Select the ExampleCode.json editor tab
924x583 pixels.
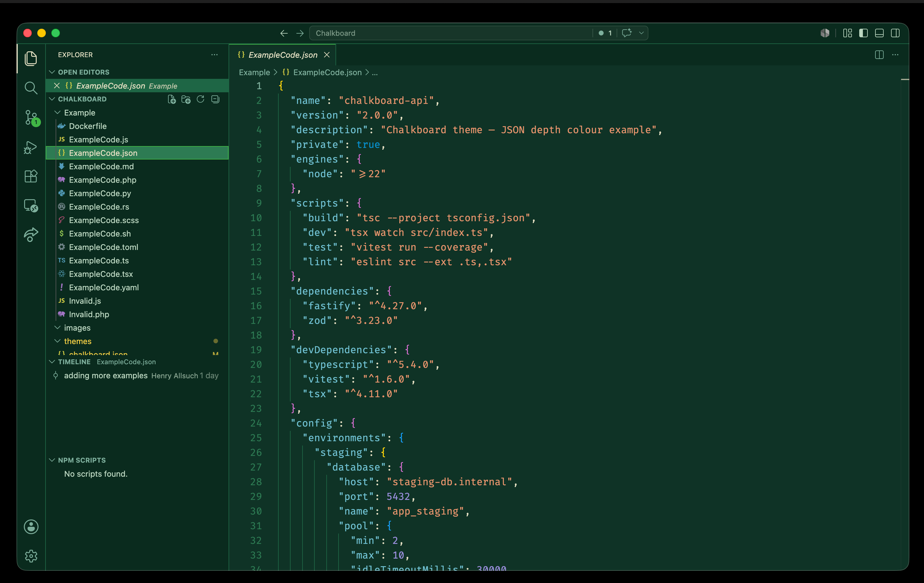pos(282,55)
